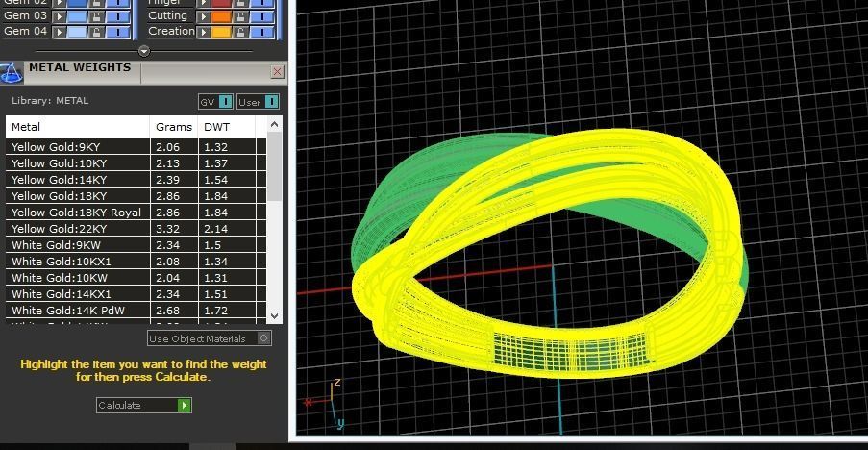Click the 2.06 grams value for 9KY
This screenshot has width=868, height=450.
point(167,147)
